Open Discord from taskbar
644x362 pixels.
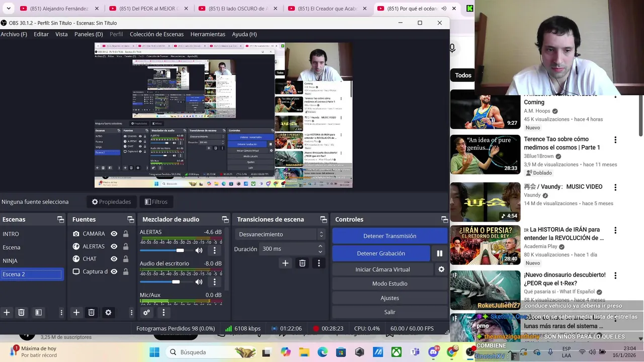(434, 352)
